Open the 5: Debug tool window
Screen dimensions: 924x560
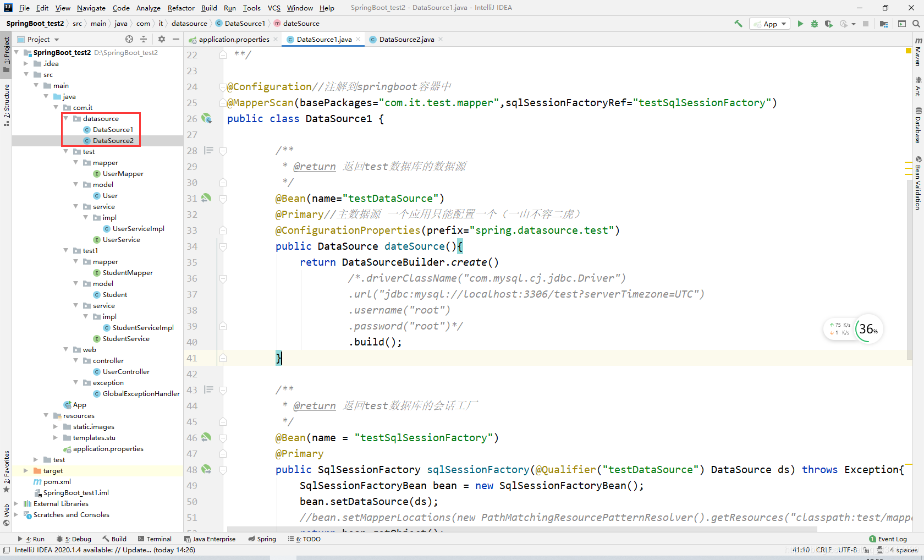coord(74,539)
